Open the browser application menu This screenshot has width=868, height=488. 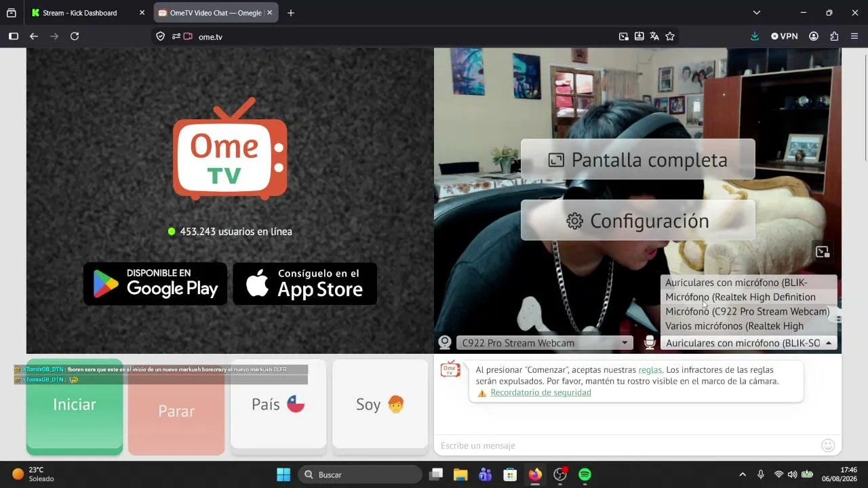tap(854, 37)
